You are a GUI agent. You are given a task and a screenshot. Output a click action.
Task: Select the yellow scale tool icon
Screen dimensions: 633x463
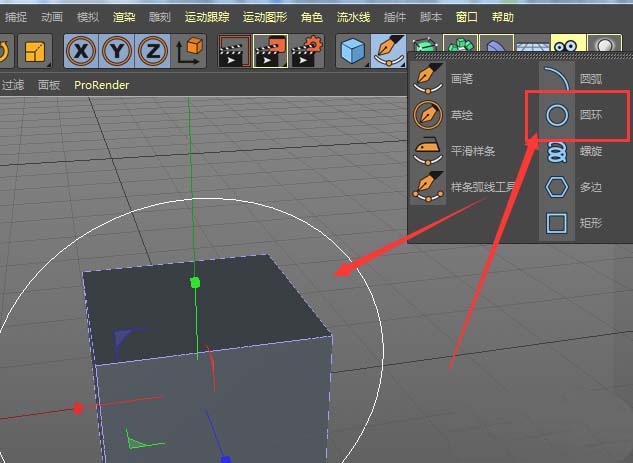[36, 51]
